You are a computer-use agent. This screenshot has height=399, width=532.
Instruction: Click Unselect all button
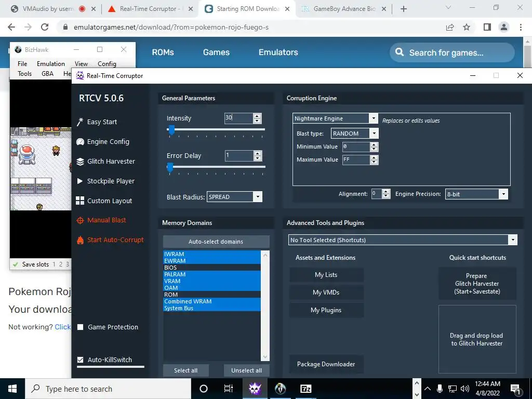[x=246, y=370]
